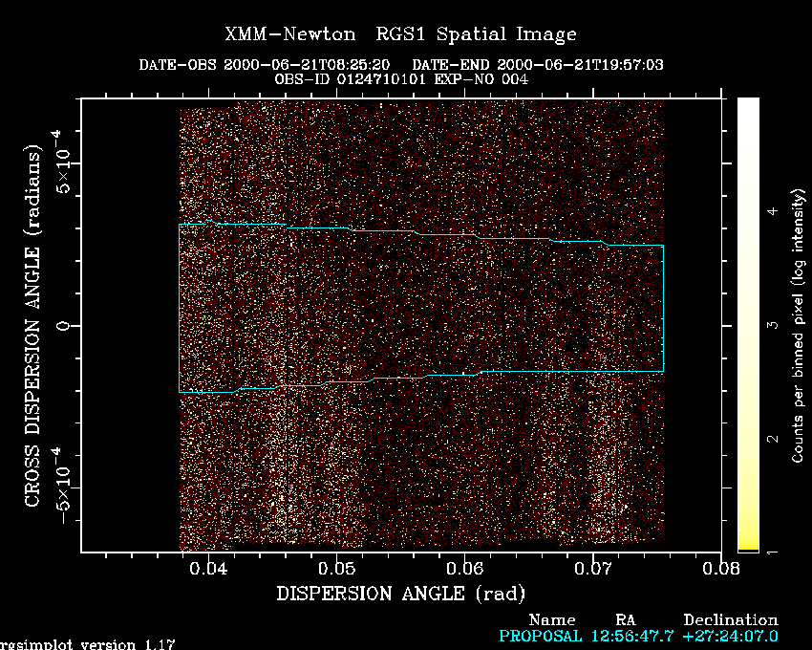Click the 'Name' column header
This screenshot has height=650, width=812.
552,620
